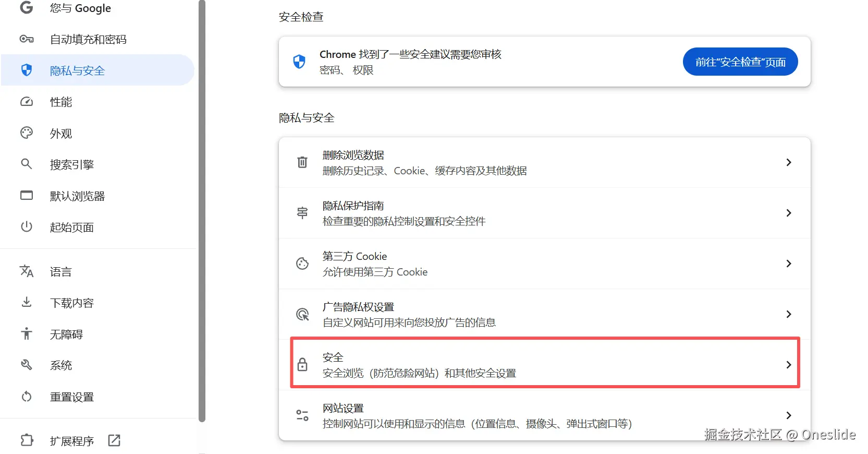Open 重置设置 in the sidebar
Image resolution: width=868 pixels, height=454 pixels.
71,397
